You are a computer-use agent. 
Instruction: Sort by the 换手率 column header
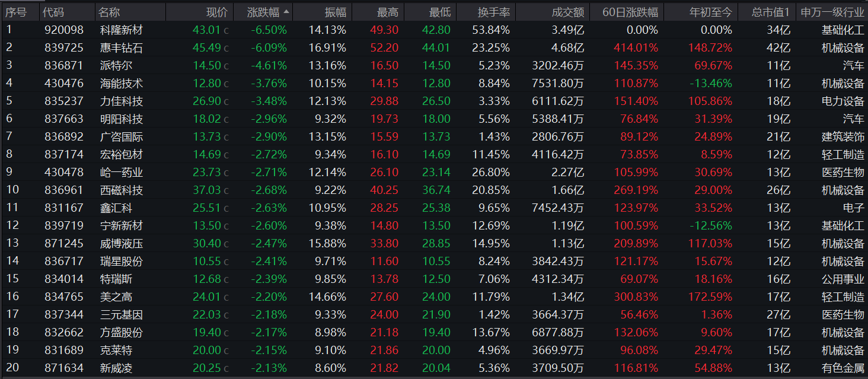click(x=494, y=12)
